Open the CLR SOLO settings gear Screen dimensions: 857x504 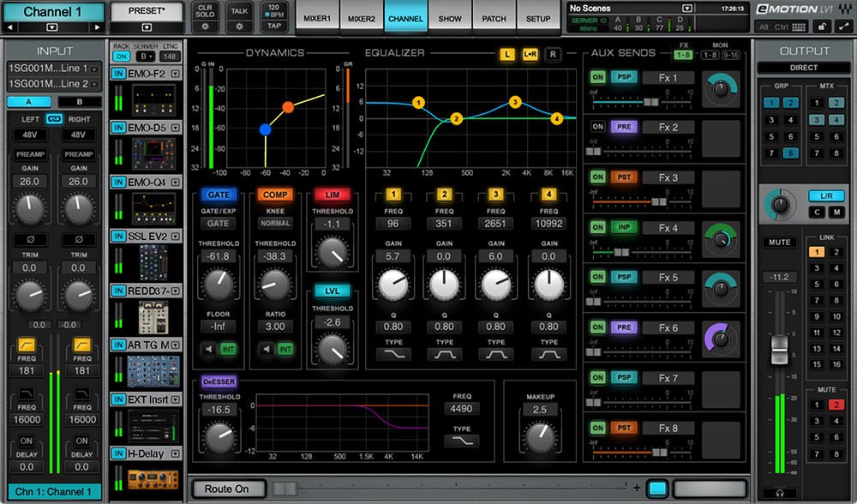click(205, 27)
